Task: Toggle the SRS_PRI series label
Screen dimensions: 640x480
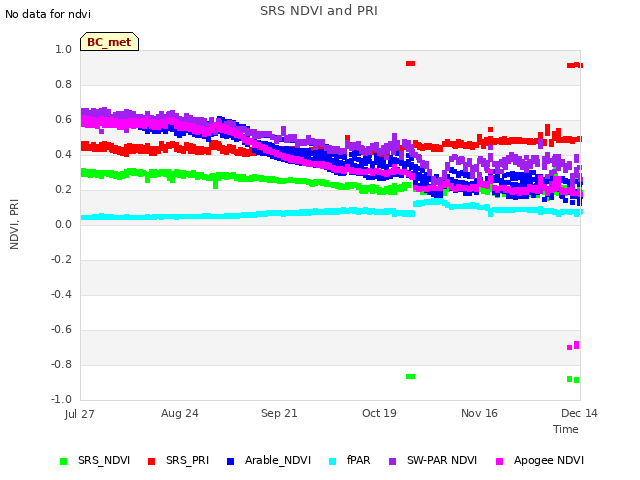Action: 187,460
